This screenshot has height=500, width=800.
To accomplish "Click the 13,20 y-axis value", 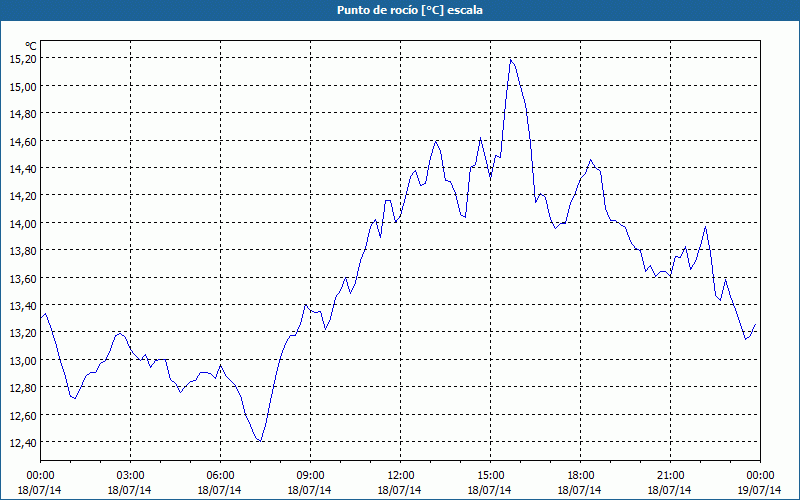I will tap(23, 333).
